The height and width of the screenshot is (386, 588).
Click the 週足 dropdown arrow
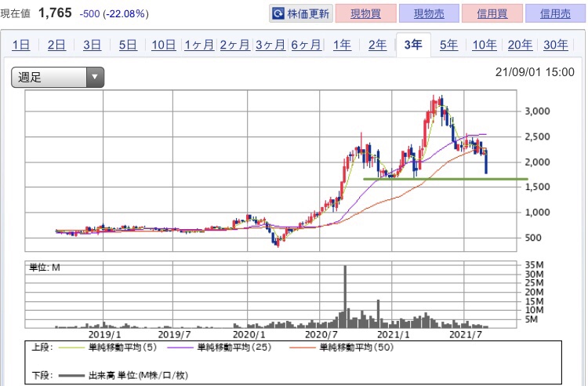[x=95, y=77]
